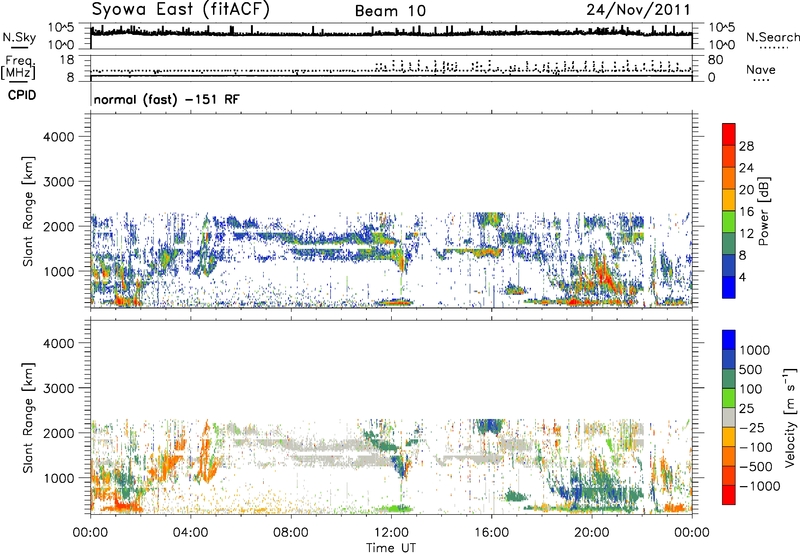This screenshot has width=800, height=554.
Task: Click the 'N.Search' legend label
Action: pos(772,37)
